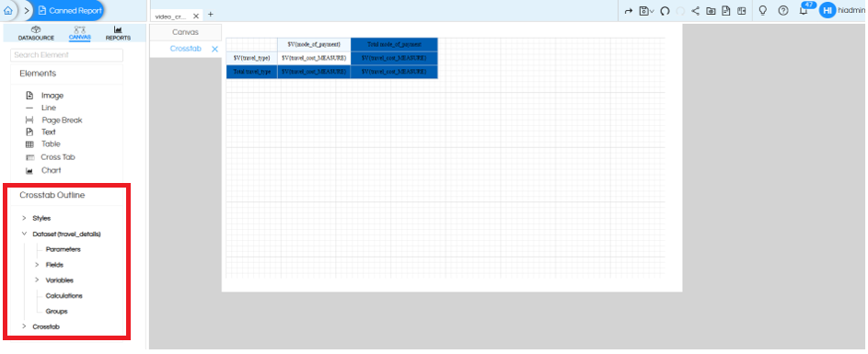The image size is (868, 354).
Task: Switch to the CANVAS tab
Action: tap(80, 33)
